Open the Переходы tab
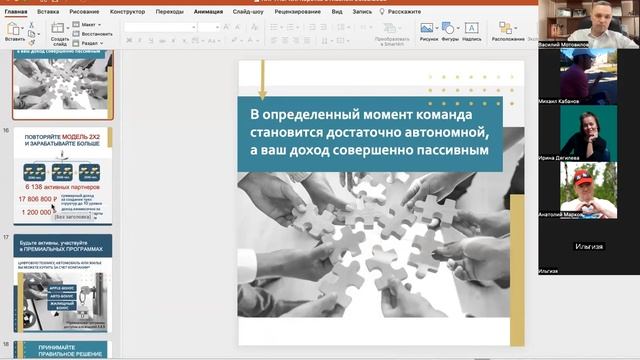 (x=169, y=11)
